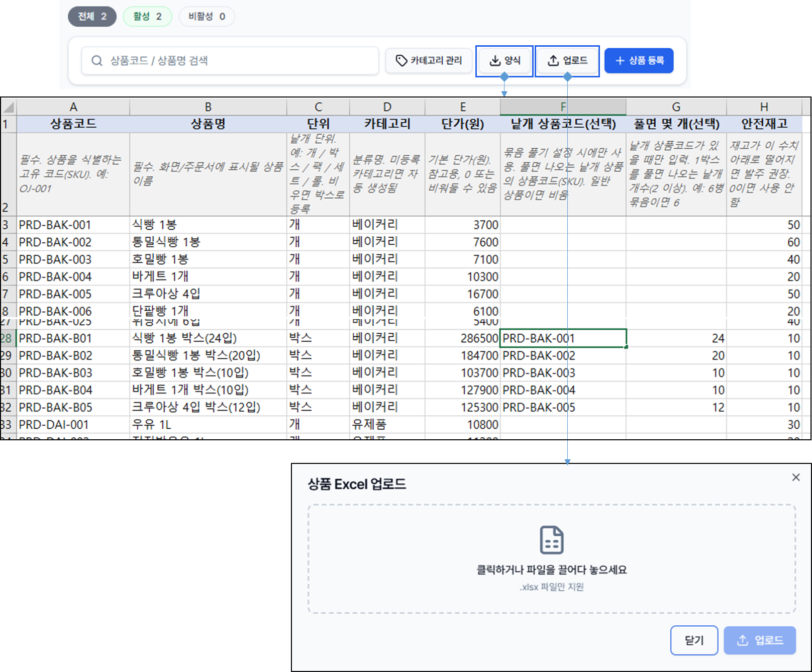Select the 단팥빵 1개 cell

click(208, 311)
